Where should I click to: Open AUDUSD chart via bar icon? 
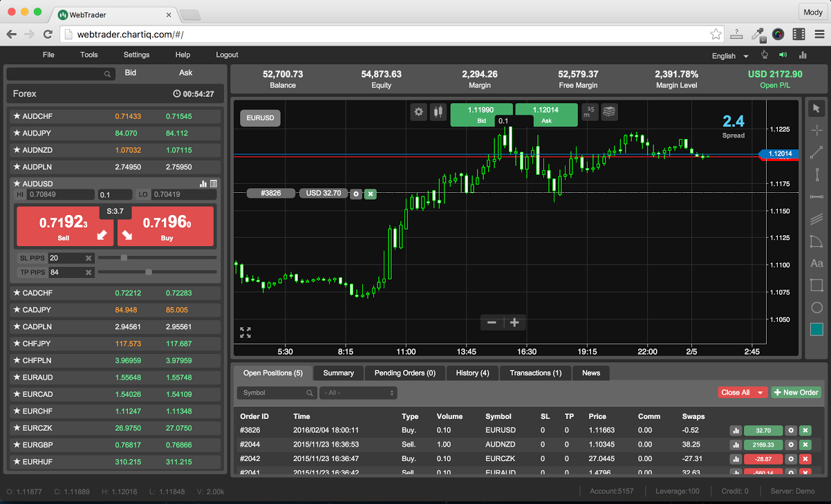coord(203,184)
